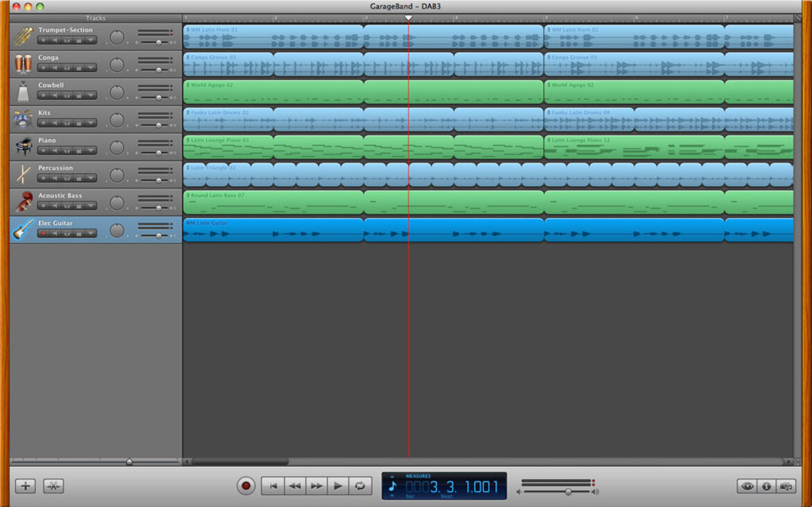This screenshot has width=812, height=507.
Task: Show the track info panel
Action: click(x=766, y=485)
